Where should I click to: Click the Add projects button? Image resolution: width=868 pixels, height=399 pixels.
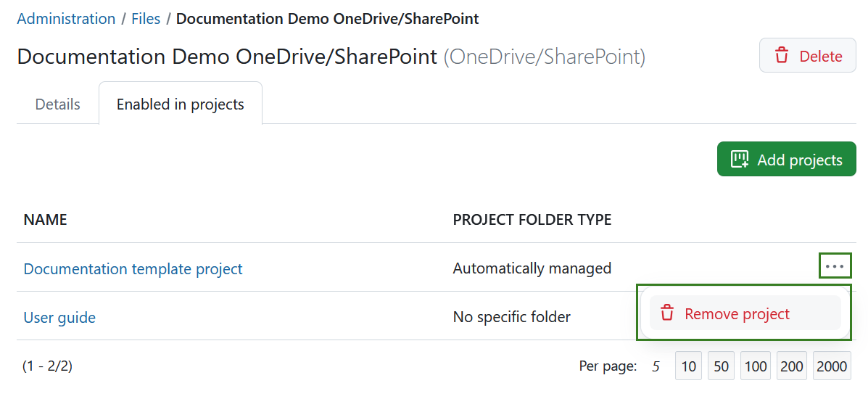point(786,160)
